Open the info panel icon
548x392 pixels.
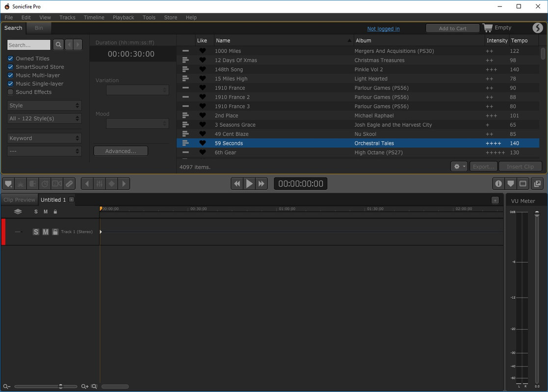click(x=498, y=184)
